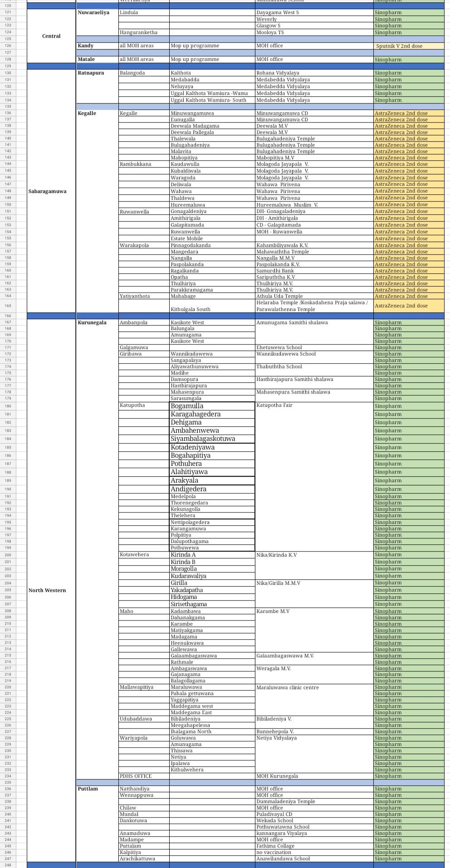Click the 'Natthandiya' cell

tap(144, 789)
